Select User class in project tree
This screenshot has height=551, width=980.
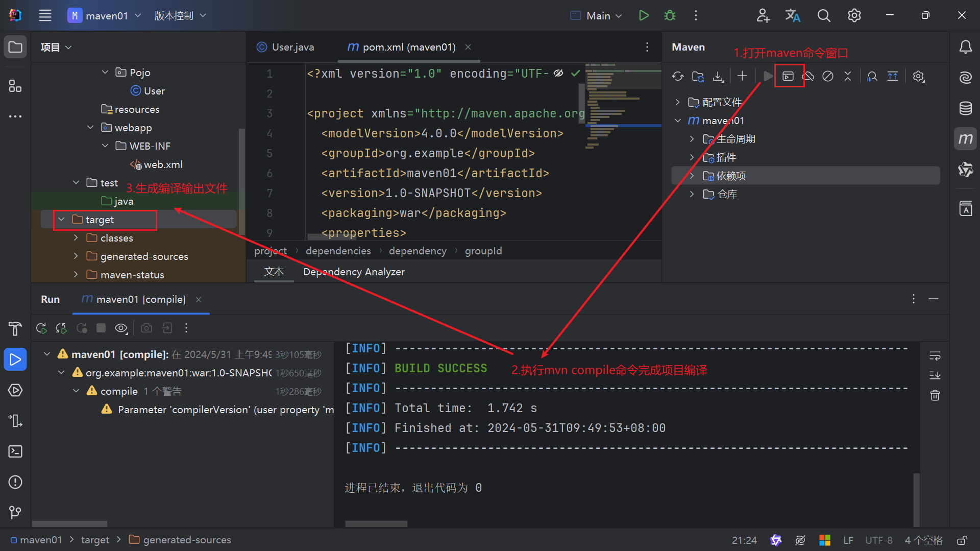pyautogui.click(x=148, y=91)
